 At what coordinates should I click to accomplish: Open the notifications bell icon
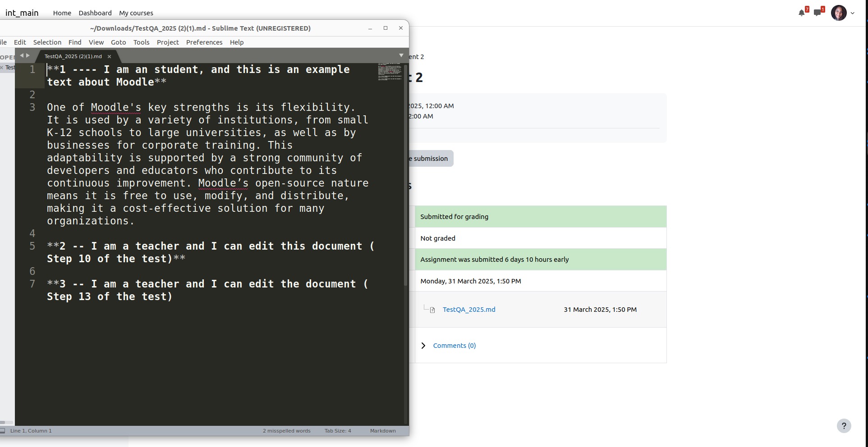click(x=801, y=13)
